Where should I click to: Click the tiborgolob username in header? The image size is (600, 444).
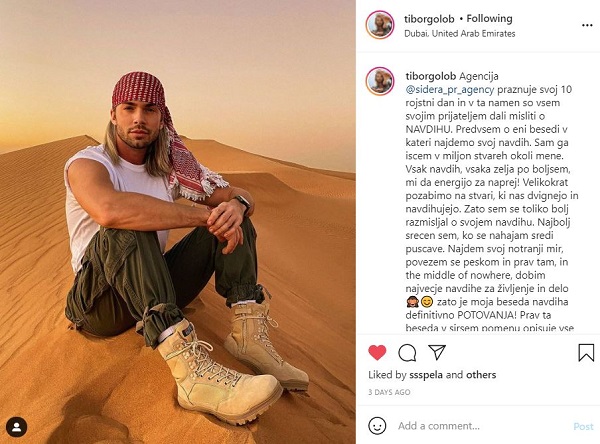tap(429, 19)
